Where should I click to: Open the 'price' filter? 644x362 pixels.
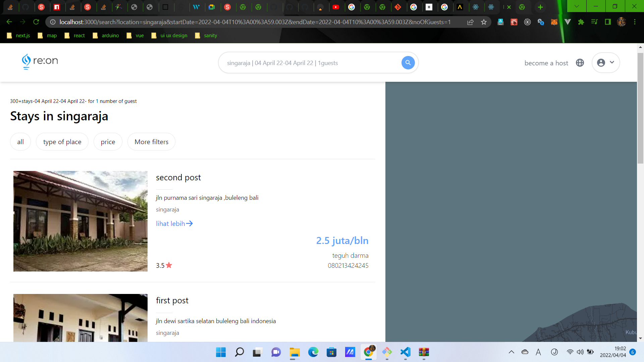(108, 142)
